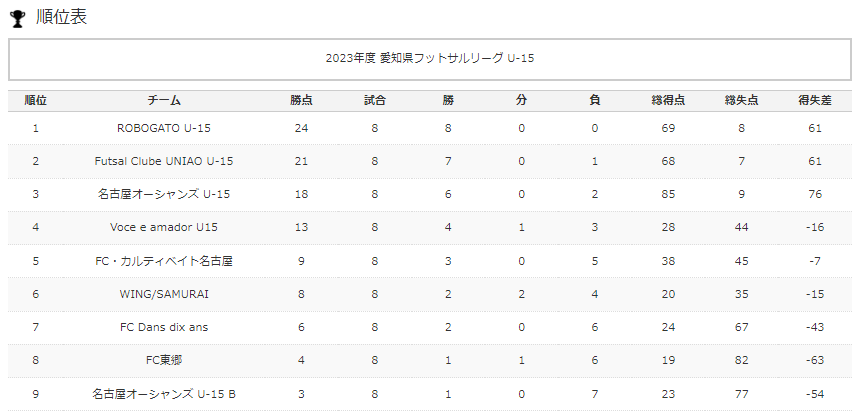Click the 順位 column header
Image resolution: width=862 pixels, height=417 pixels.
pos(36,101)
